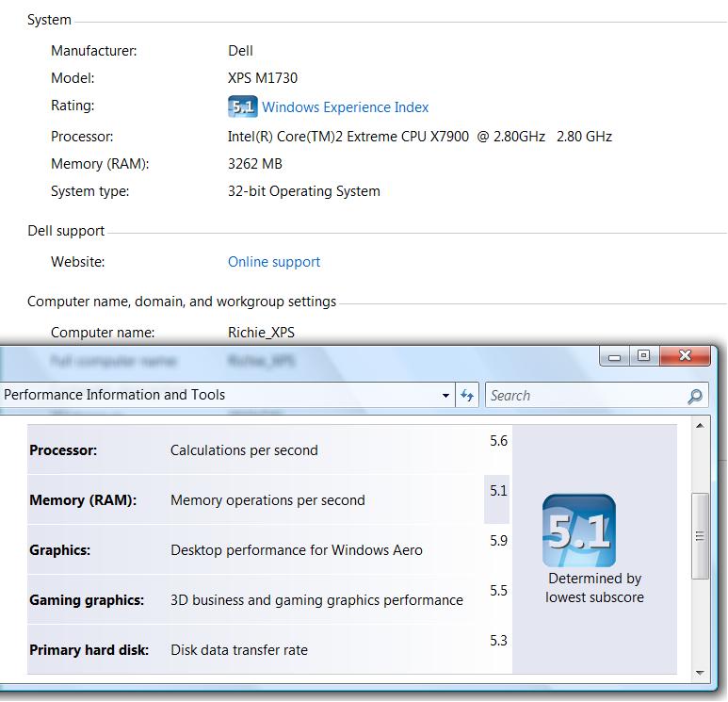The height and width of the screenshot is (702, 728).
Task: Open the Windows Experience Index link
Action: (345, 107)
